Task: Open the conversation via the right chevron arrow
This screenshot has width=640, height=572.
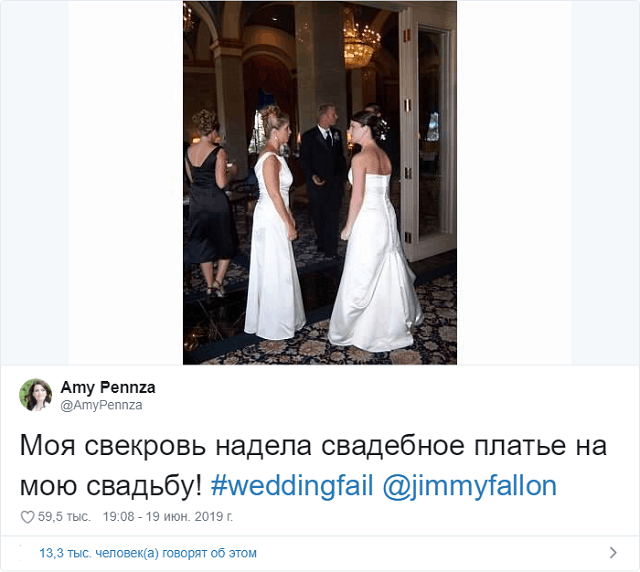Action: [x=613, y=553]
